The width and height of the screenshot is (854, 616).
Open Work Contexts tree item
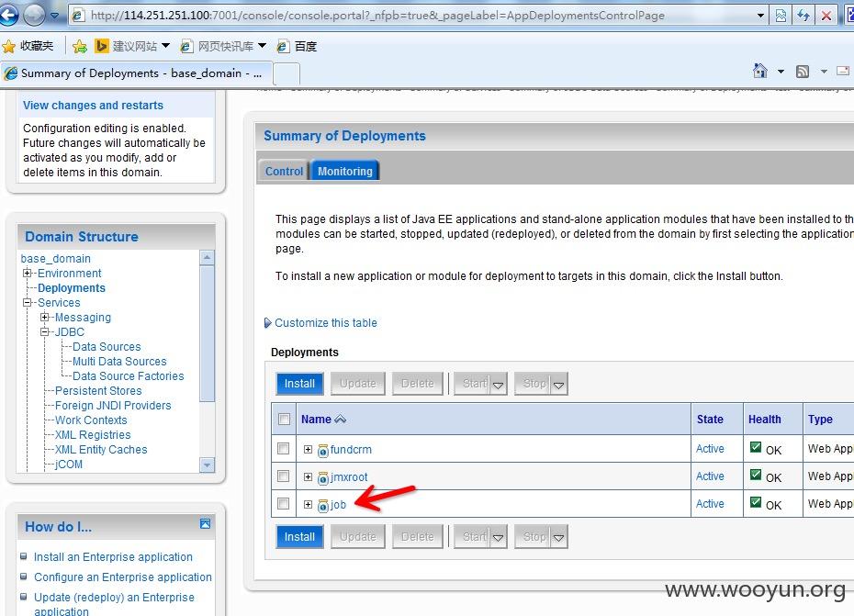coord(91,420)
